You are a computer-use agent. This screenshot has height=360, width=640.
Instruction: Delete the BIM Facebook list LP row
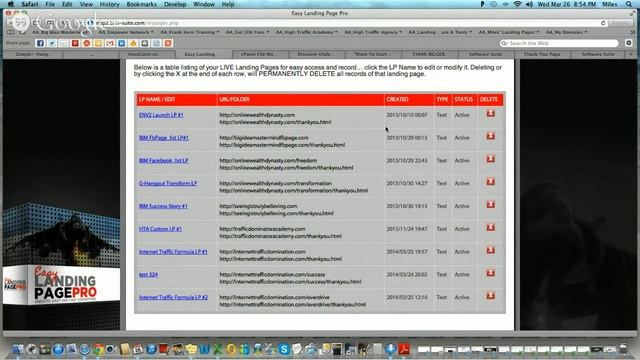[x=491, y=159]
